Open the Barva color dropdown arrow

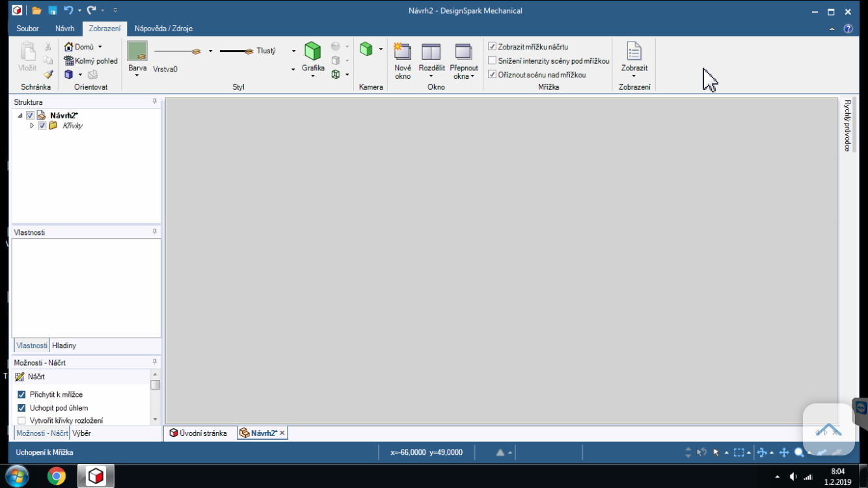coord(137,75)
